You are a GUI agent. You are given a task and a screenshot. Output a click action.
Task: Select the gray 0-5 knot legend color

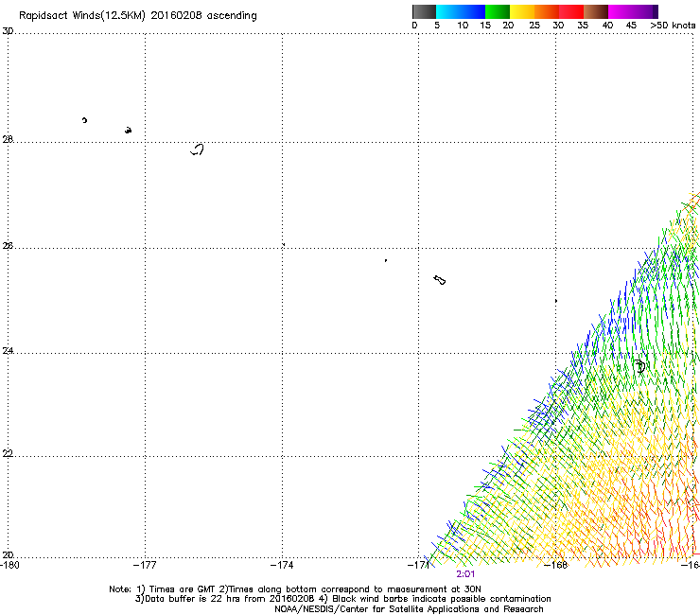424,11
